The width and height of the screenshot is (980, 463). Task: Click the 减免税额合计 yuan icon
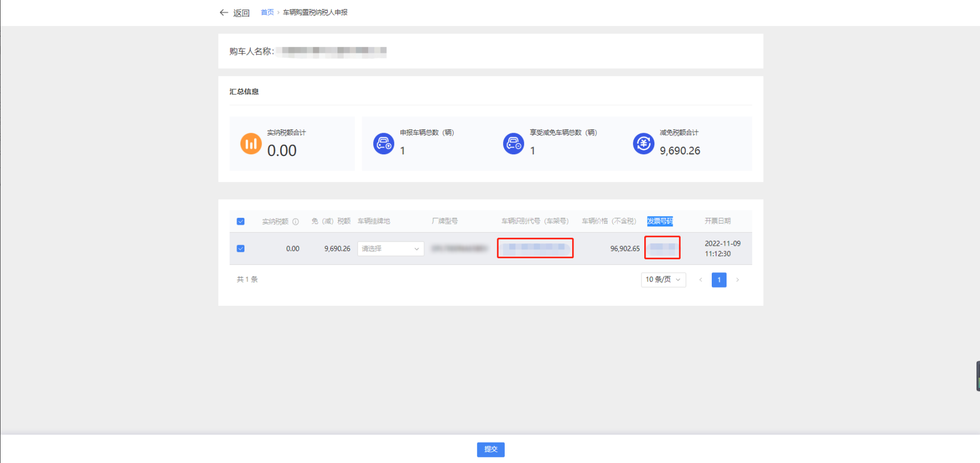(x=643, y=144)
